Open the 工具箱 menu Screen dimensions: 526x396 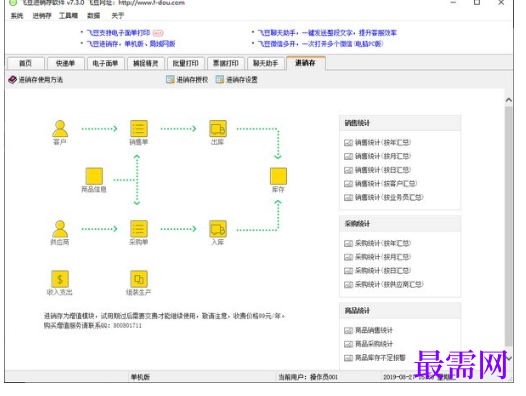click(68, 15)
